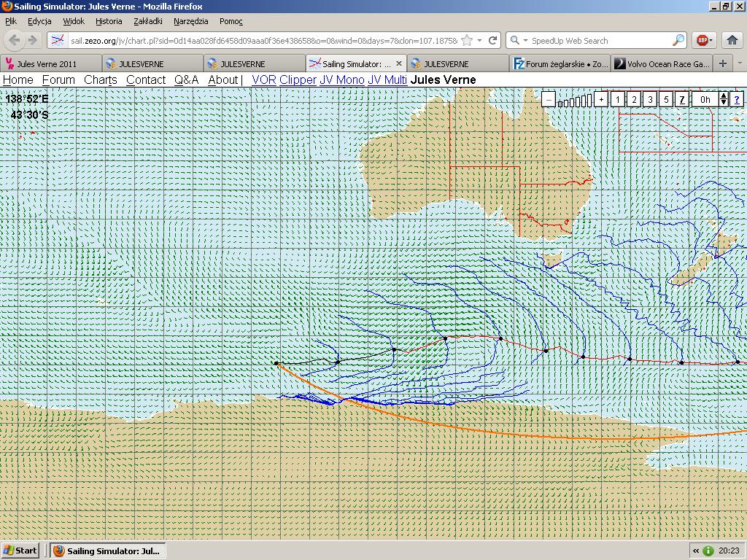The image size is (747, 560).
Task: Bookmark this page with star icon
Action: pos(468,41)
